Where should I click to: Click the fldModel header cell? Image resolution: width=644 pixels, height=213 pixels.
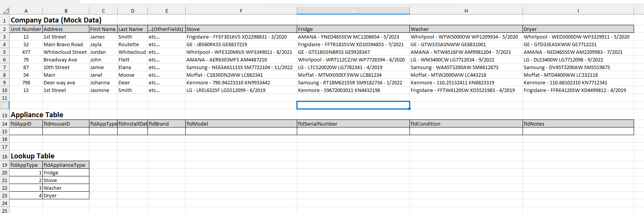tap(241, 124)
